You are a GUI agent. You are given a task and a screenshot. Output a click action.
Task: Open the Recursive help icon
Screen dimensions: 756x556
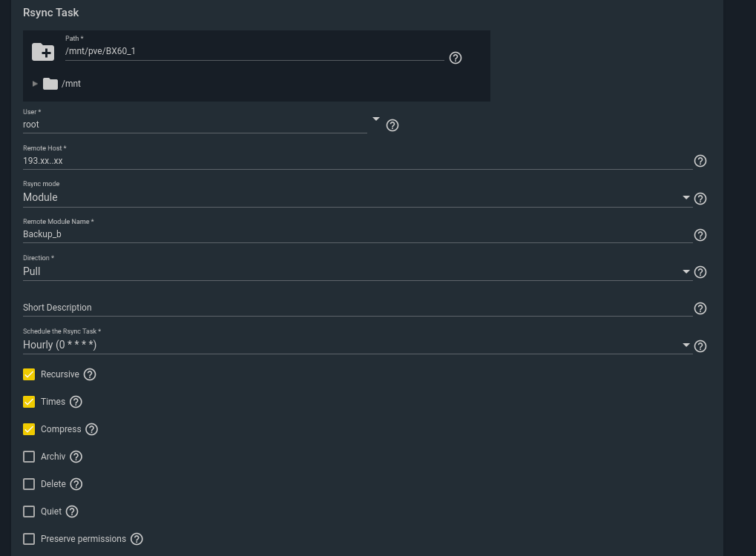point(90,374)
